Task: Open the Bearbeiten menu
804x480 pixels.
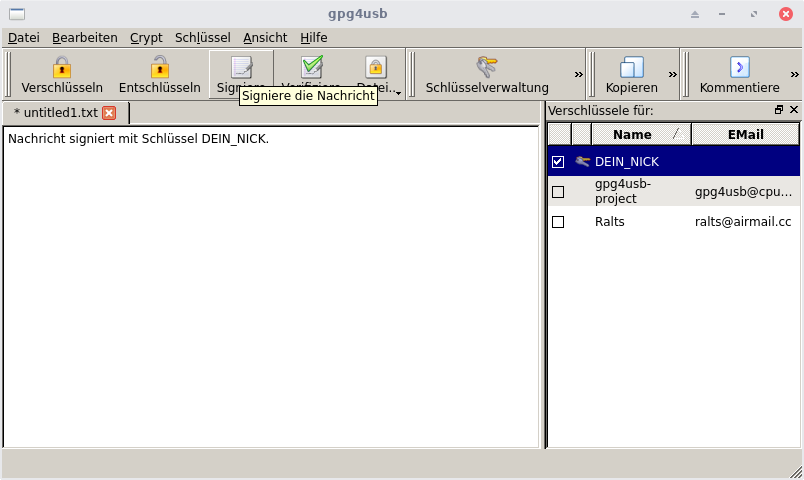Action: 85,38
